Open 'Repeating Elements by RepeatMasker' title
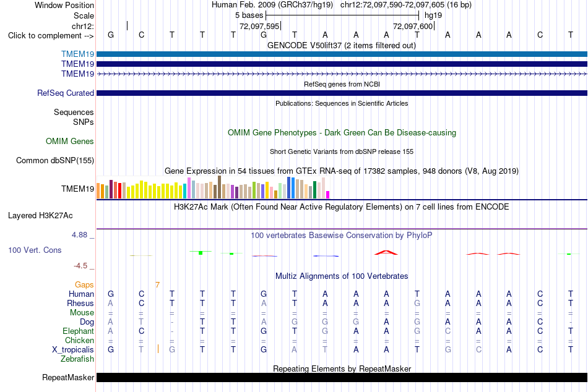588x392 pixels. point(342,369)
